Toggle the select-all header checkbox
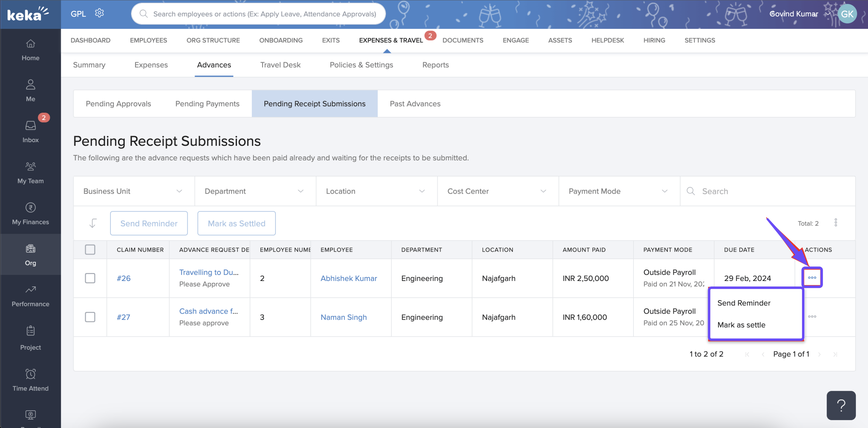This screenshot has height=428, width=868. [90, 250]
